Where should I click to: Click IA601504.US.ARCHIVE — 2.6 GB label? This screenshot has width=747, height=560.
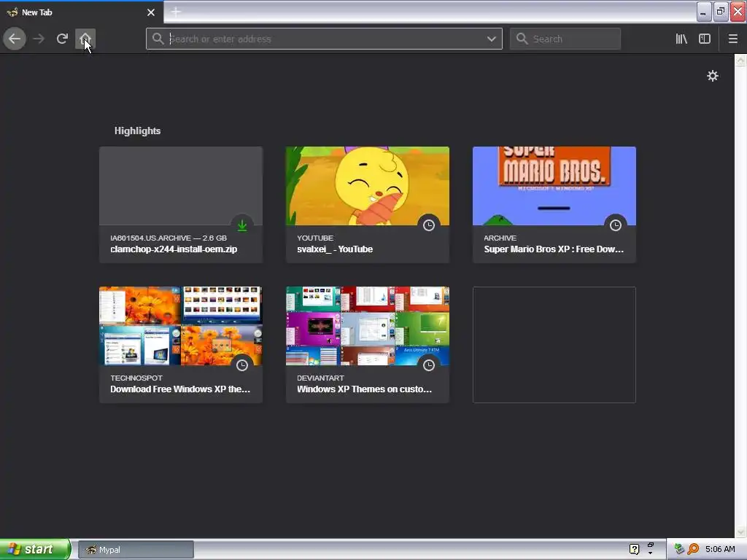click(169, 238)
